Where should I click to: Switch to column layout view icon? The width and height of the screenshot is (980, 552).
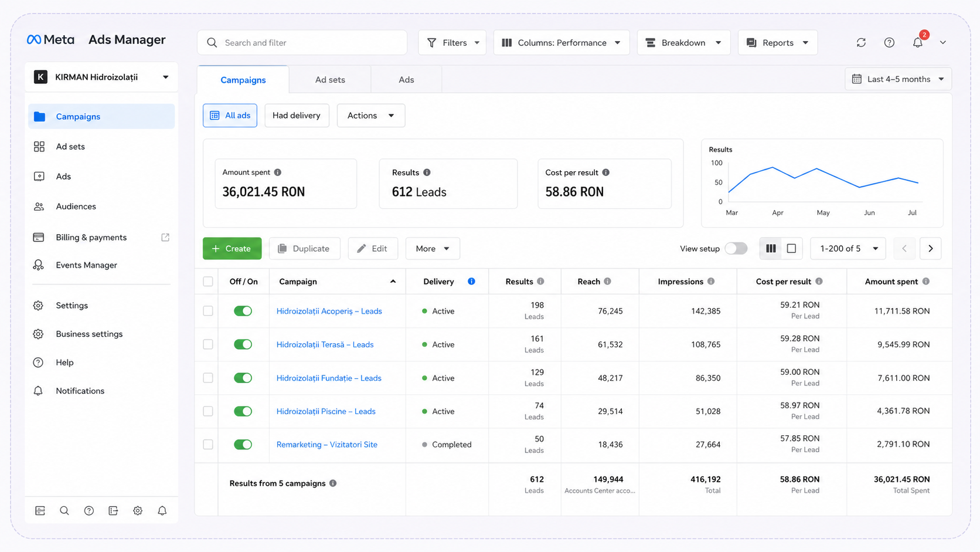(771, 249)
